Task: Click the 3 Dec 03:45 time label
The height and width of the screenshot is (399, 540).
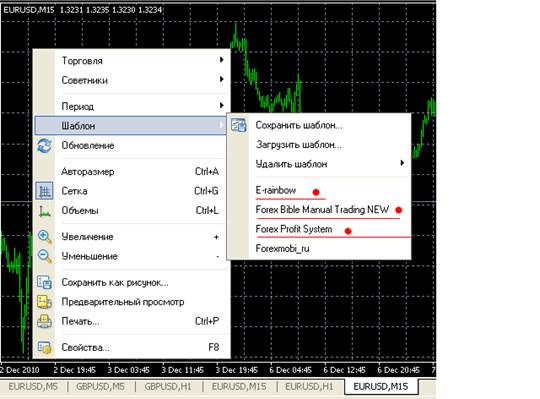Action: click(x=128, y=370)
